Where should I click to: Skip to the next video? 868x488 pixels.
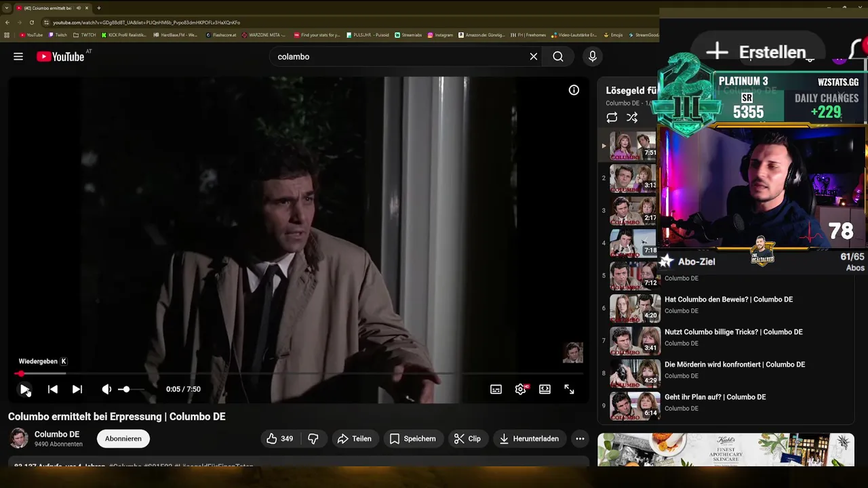(77, 389)
